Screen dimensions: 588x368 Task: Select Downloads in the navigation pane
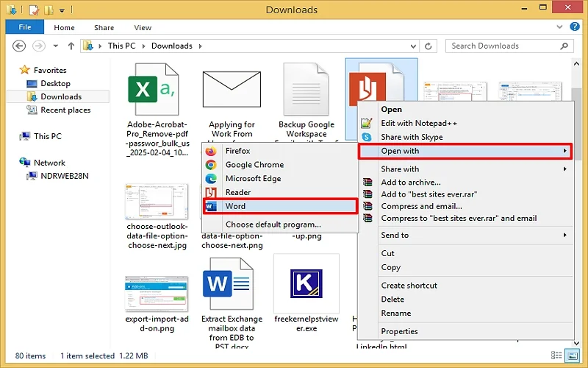[x=61, y=96]
